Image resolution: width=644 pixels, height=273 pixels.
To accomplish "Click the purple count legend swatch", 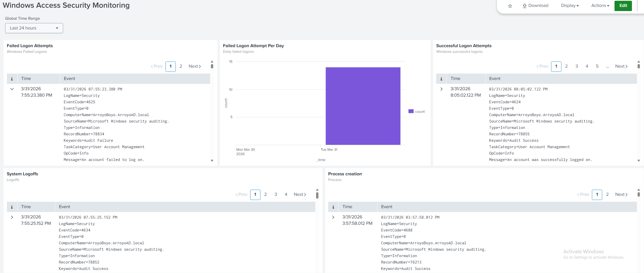I will click(x=411, y=111).
